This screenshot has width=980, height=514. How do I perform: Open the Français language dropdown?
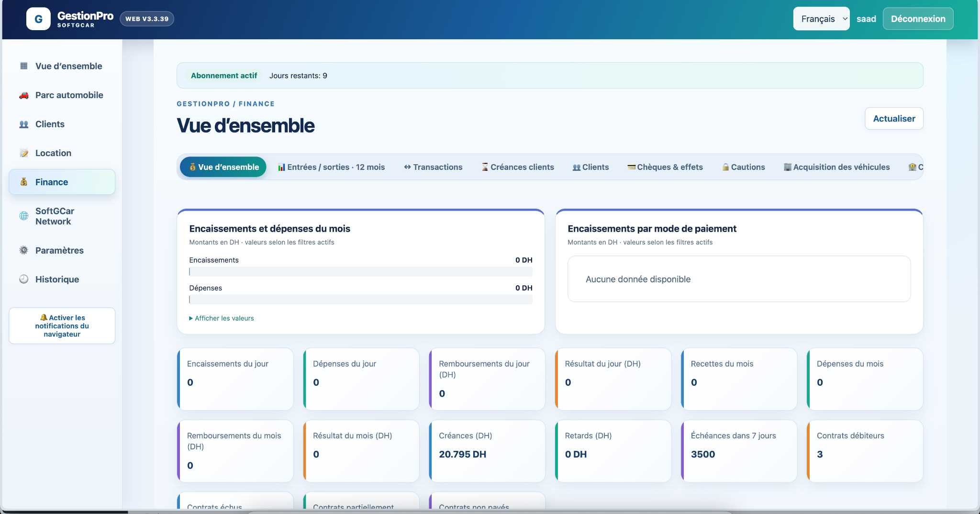[821, 19]
